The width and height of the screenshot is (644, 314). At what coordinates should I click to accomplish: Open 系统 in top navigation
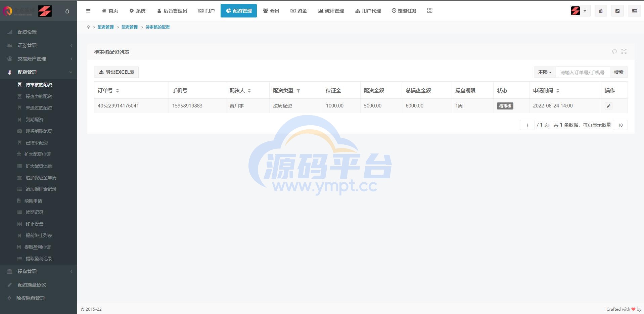137,11
